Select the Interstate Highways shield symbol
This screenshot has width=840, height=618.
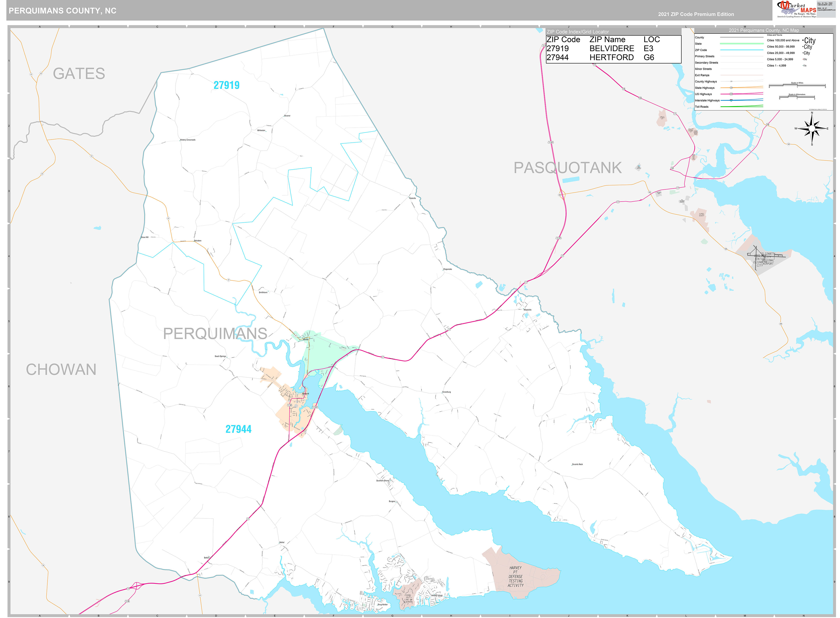731,100
